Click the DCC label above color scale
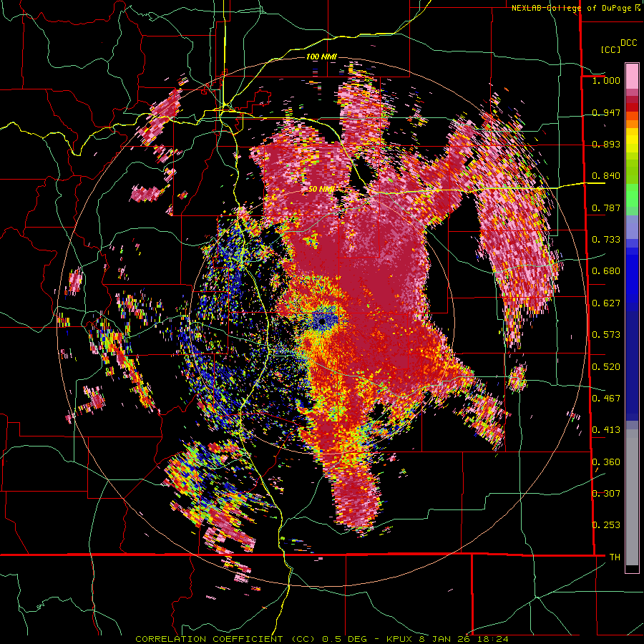Screen dimensions: 644x644 pos(628,43)
